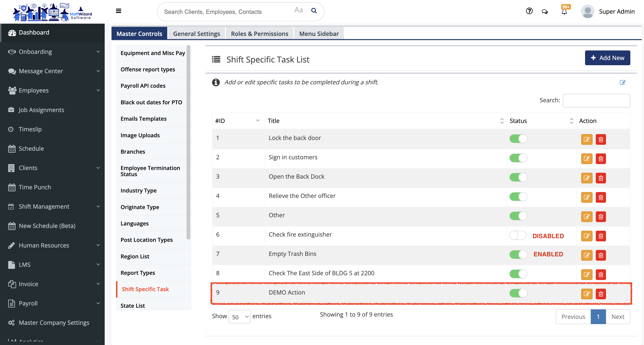The width and height of the screenshot is (644, 345).
Task: Click the Add New button
Action: [x=608, y=58]
